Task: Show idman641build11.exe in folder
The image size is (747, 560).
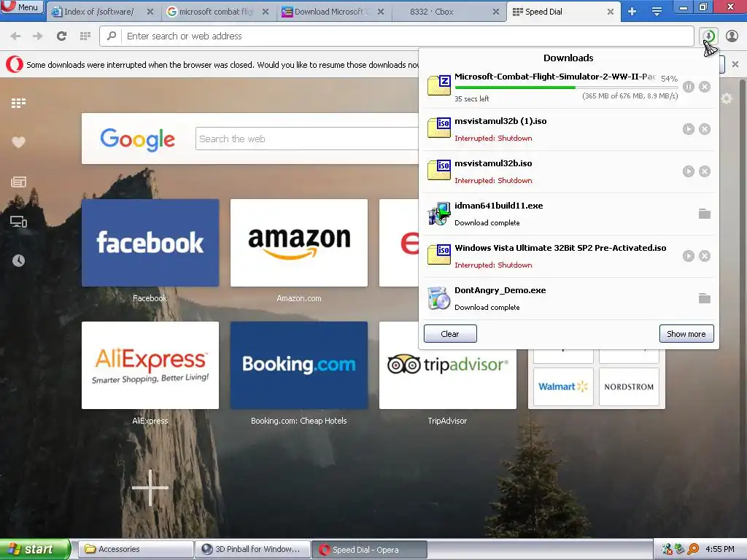Action: coord(705,214)
